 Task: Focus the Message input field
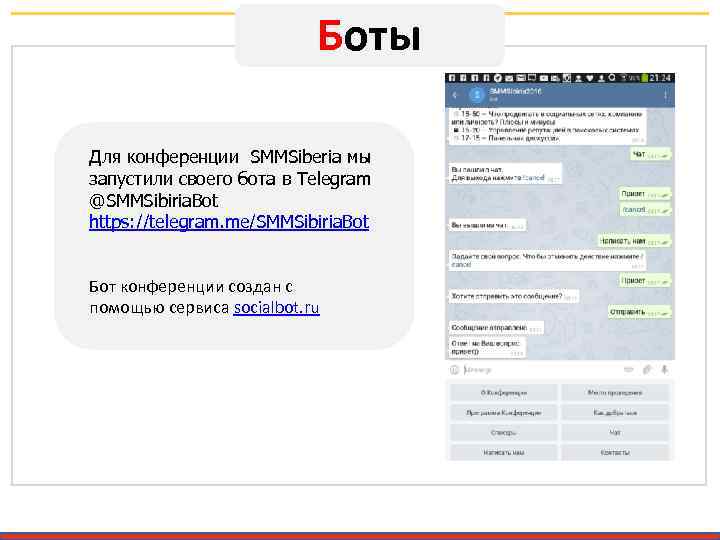click(542, 370)
